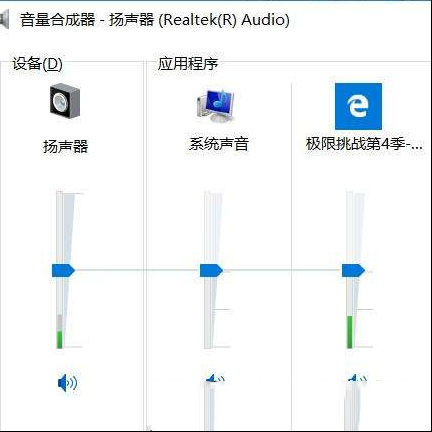432x432 pixels.
Task: Click the speaker icon in the title bar
Action: [x=4, y=19]
